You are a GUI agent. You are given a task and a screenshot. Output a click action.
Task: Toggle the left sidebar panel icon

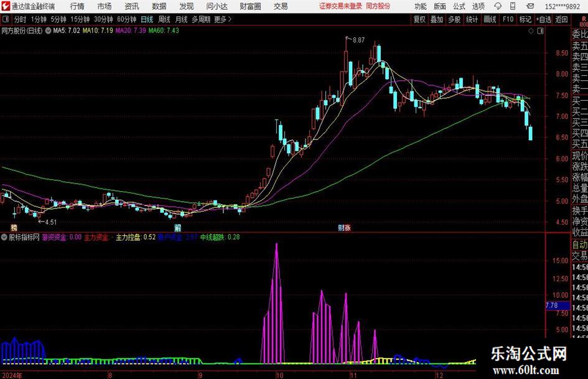[6, 19]
